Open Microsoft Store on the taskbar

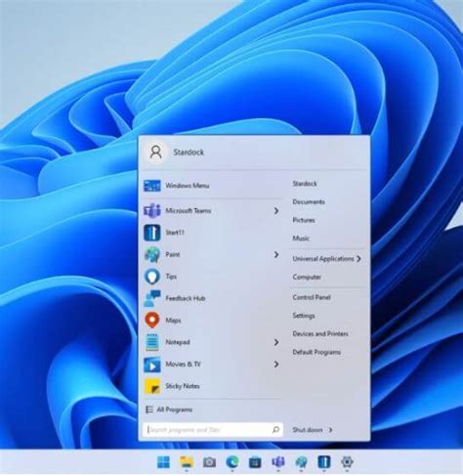255,461
